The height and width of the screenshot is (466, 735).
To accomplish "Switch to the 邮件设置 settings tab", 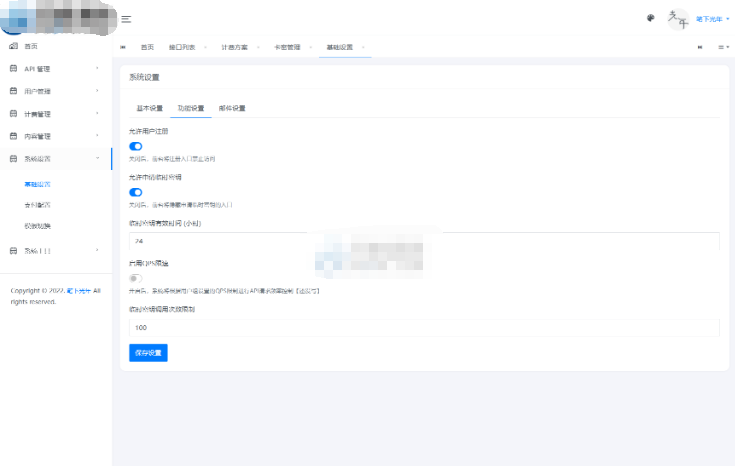I will click(x=232, y=108).
